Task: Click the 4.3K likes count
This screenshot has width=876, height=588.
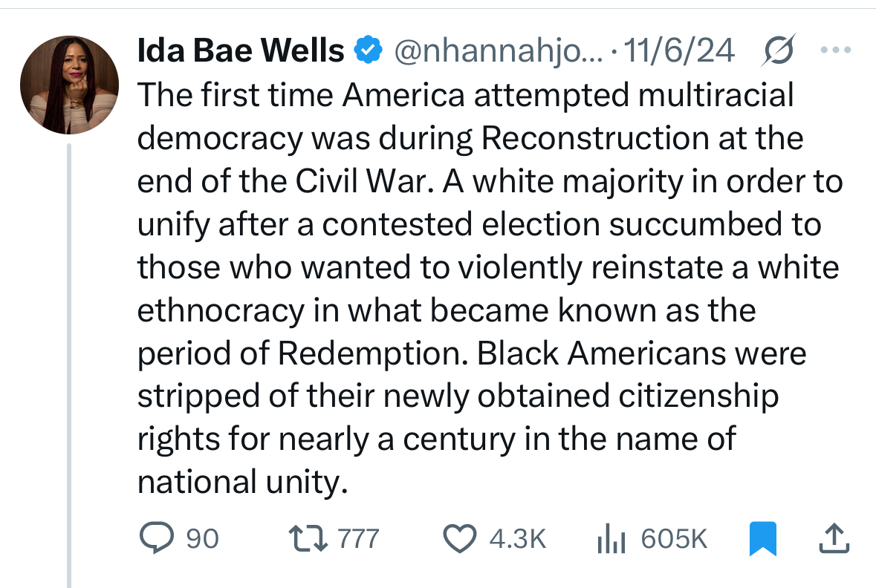Action: click(x=518, y=538)
